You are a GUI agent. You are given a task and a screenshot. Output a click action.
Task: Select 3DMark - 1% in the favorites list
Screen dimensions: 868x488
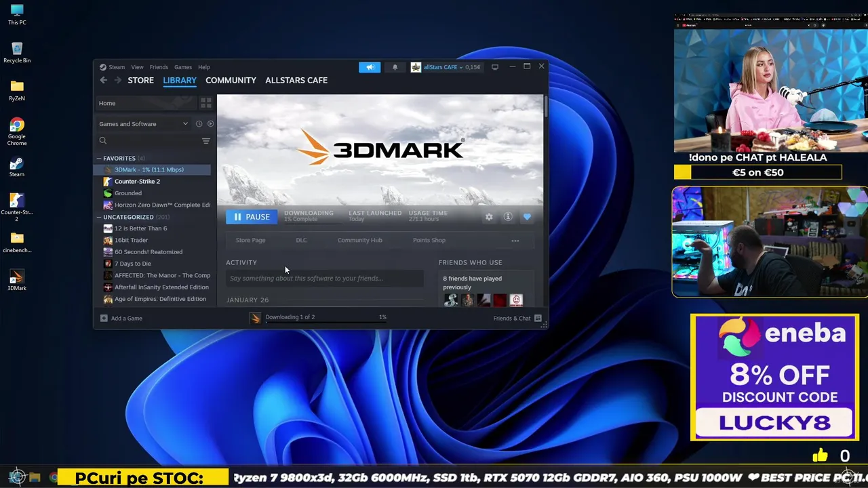(x=153, y=169)
